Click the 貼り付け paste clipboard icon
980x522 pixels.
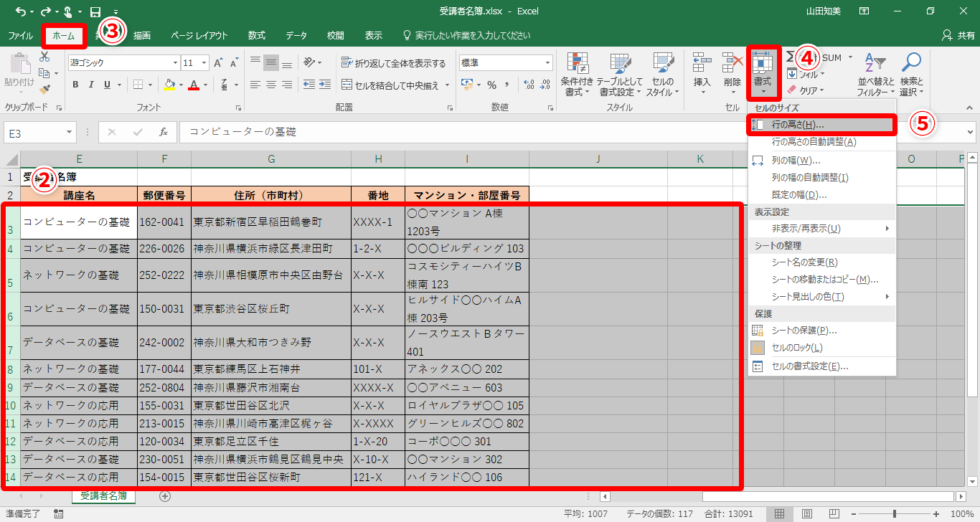(x=19, y=63)
